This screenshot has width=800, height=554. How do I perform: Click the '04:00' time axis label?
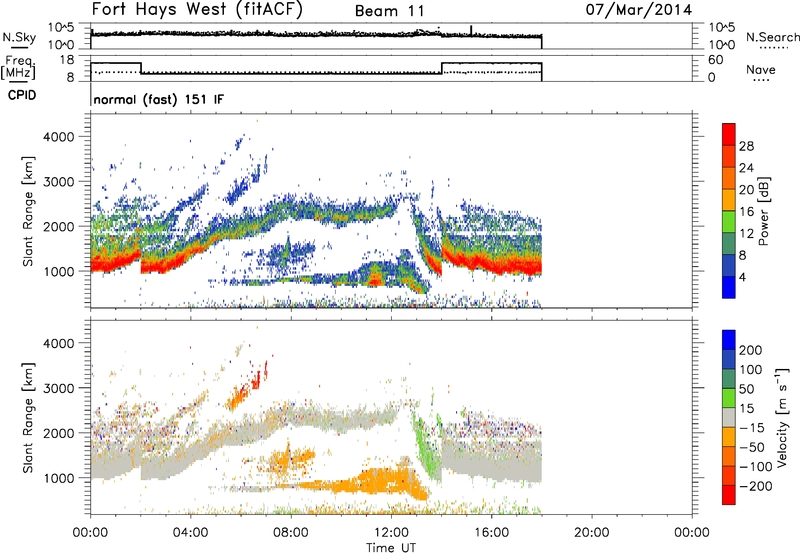[x=191, y=533]
